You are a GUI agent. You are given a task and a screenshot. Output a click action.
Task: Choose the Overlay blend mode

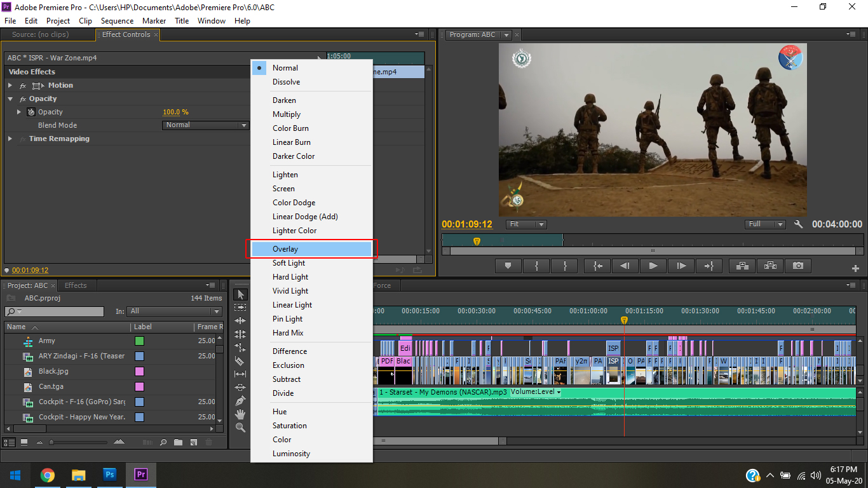pyautogui.click(x=311, y=249)
